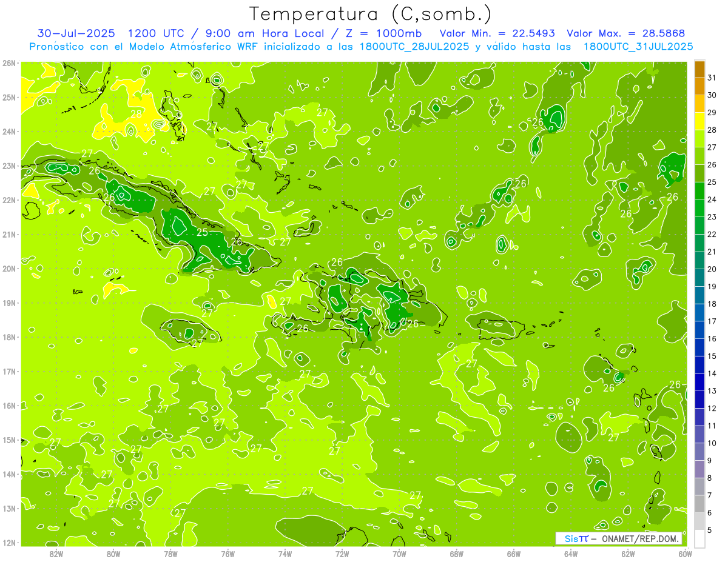Click the "12N" latitude axis label

click(x=9, y=543)
